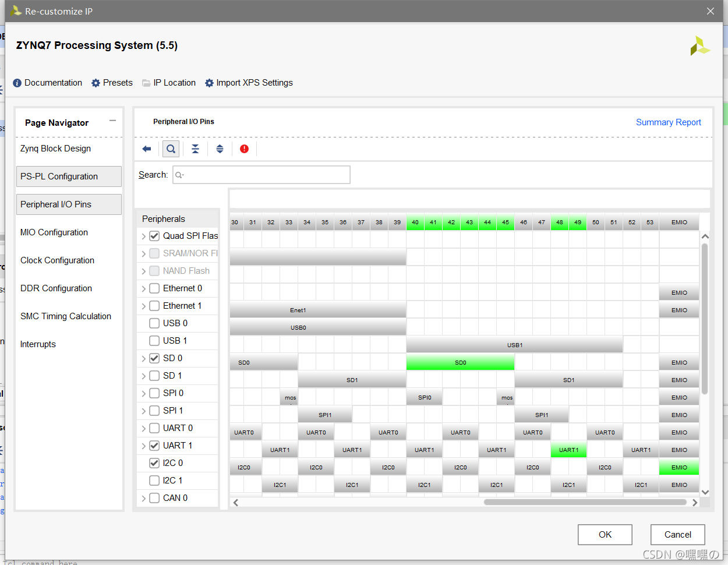
Task: Uncheck the SD 0 checkbox
Action: click(154, 358)
